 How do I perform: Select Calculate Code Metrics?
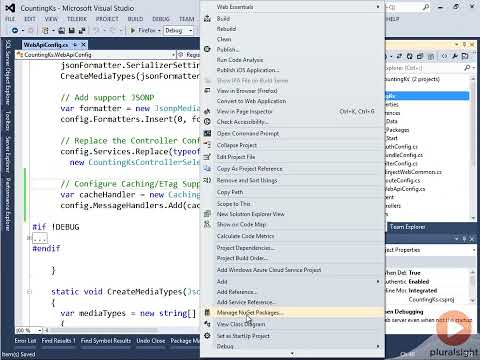click(246, 236)
